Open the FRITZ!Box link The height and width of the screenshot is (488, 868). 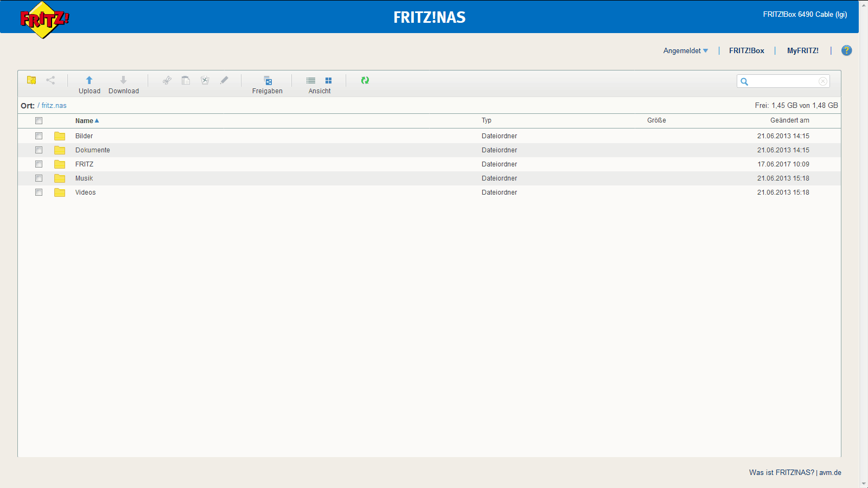pyautogui.click(x=746, y=50)
